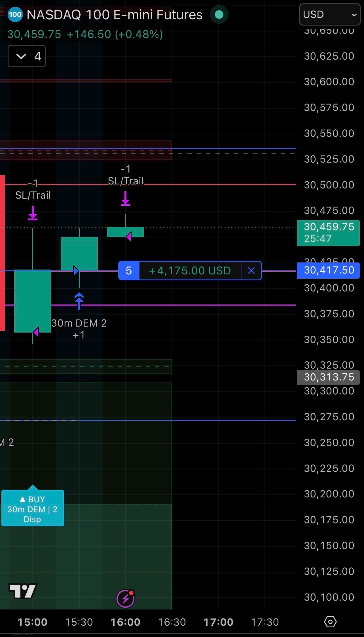Tap the 16:30 label on the time axis
Screen dimensions: 364x637
tap(172, 622)
